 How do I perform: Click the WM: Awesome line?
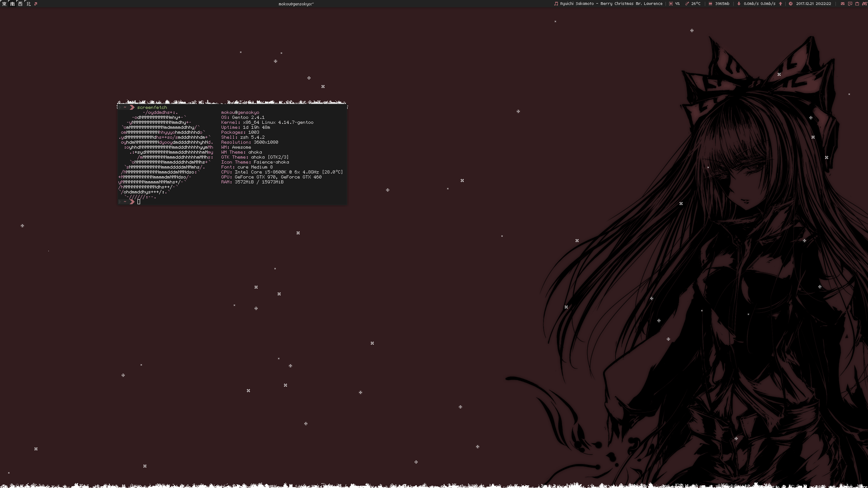coord(236,147)
